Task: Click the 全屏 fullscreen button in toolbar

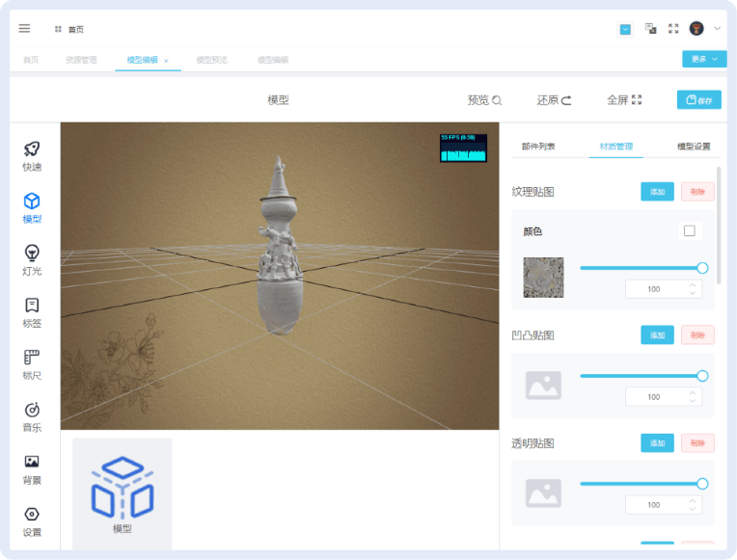Action: pyautogui.click(x=624, y=100)
